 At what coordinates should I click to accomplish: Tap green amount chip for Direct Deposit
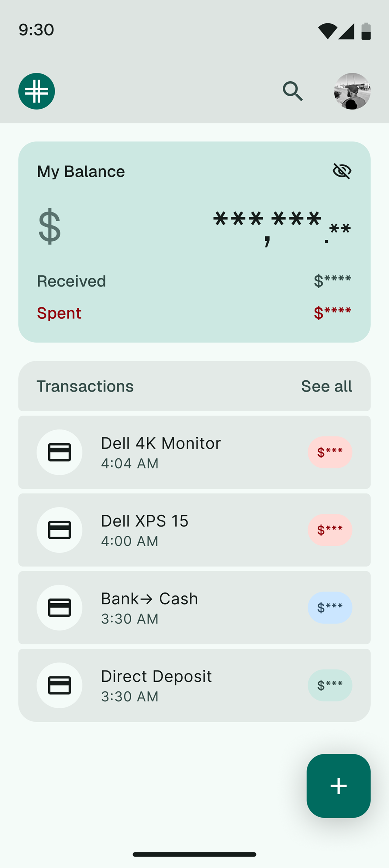pos(330,685)
